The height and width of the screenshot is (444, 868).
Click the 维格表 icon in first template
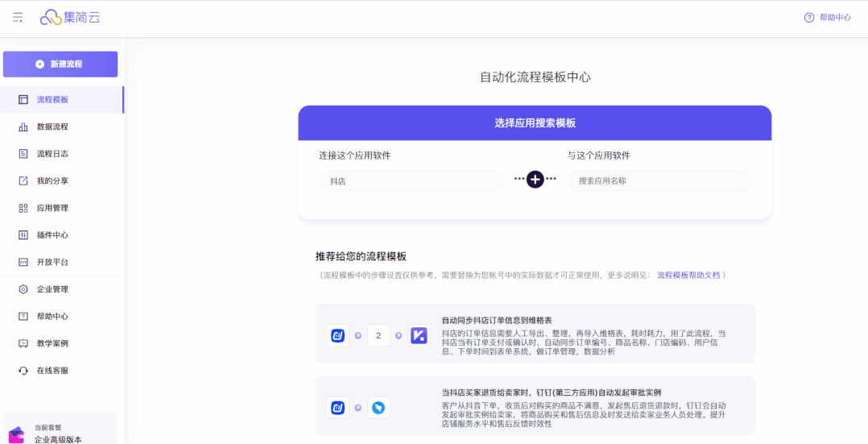click(420, 335)
